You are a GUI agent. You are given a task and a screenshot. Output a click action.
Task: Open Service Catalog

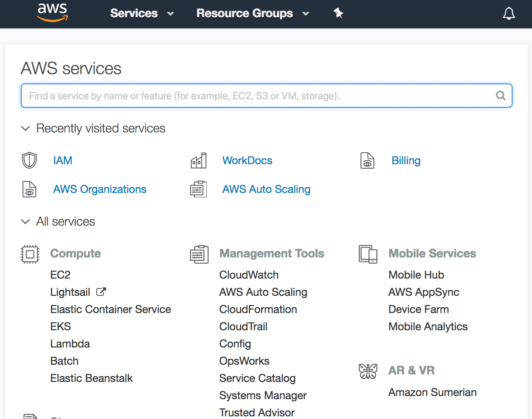click(258, 378)
